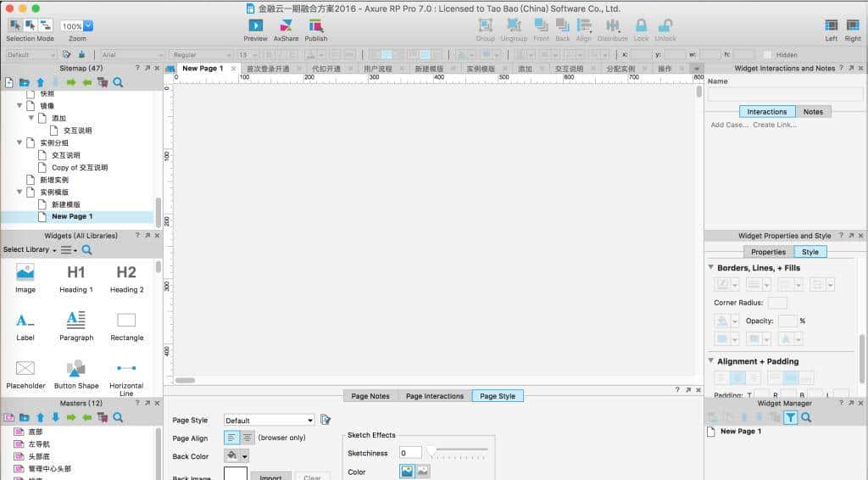Click the Preview icon in toolbar

pos(255,25)
